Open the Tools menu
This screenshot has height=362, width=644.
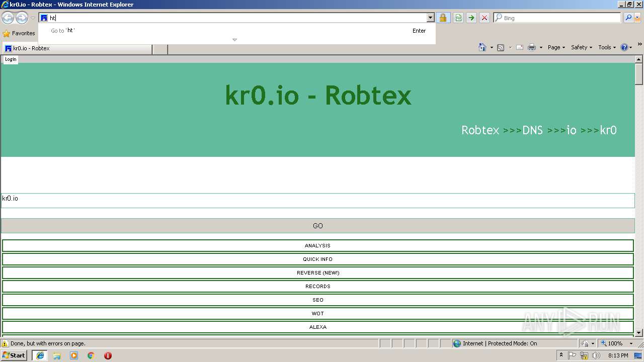coord(607,47)
